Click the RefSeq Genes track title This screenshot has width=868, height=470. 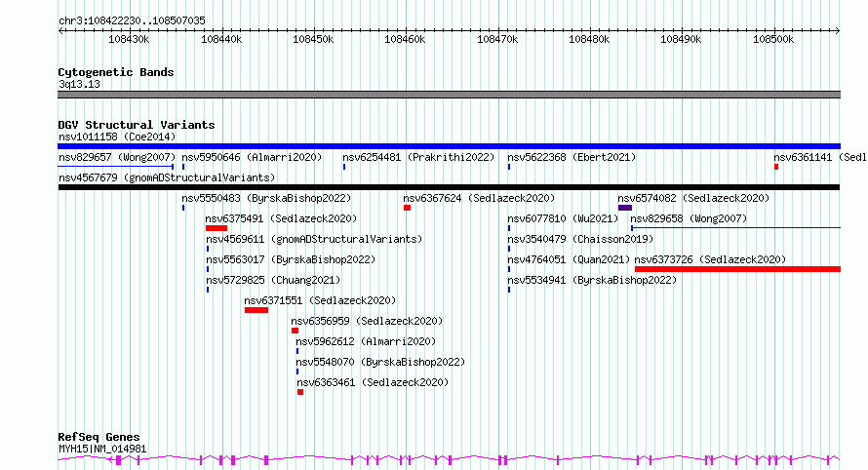(99, 437)
